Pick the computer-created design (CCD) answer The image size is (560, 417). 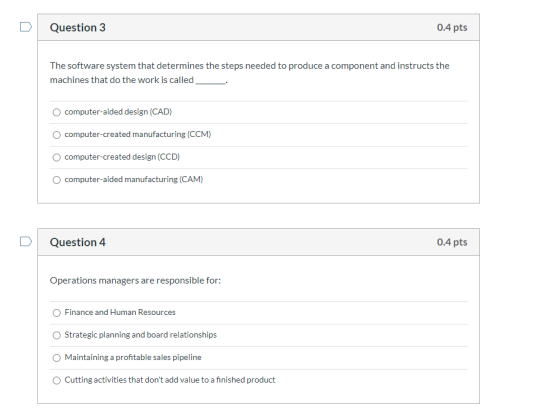(x=56, y=157)
